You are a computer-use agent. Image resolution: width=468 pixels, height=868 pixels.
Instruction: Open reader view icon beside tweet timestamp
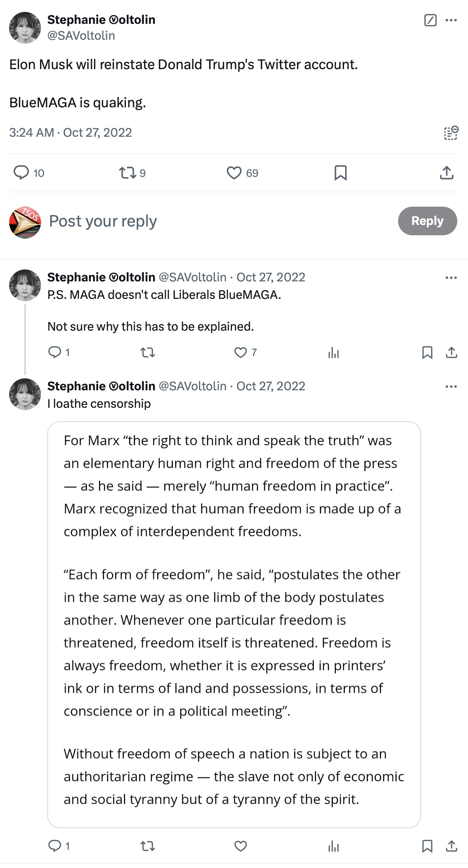tap(451, 133)
